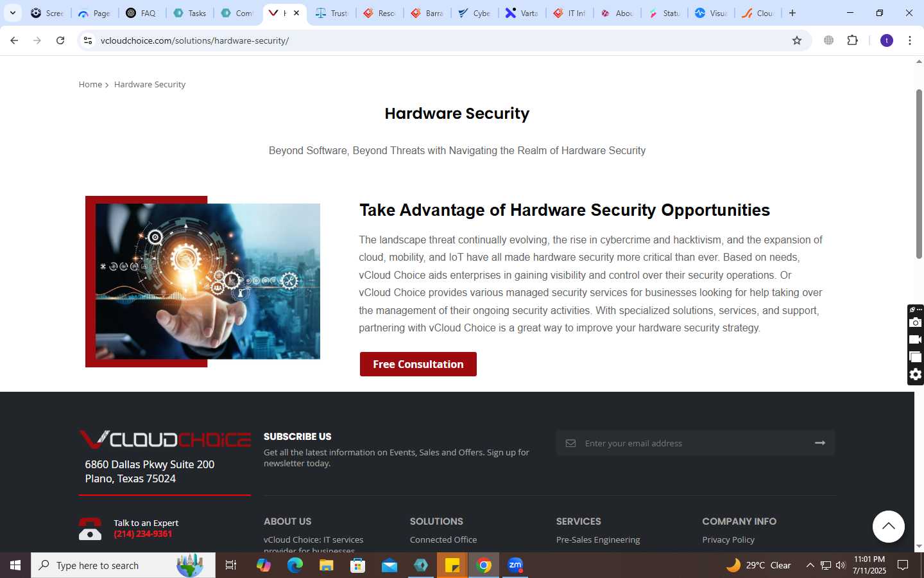Viewport: 924px width, 578px height.
Task: Open the Connected Office link
Action: coord(443,539)
